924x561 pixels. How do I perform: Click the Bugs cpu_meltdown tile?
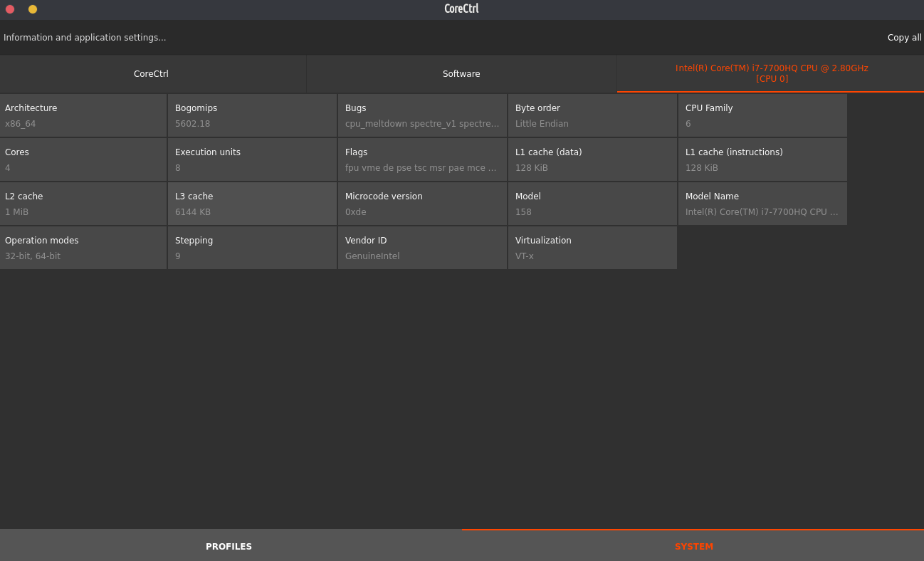coord(422,115)
